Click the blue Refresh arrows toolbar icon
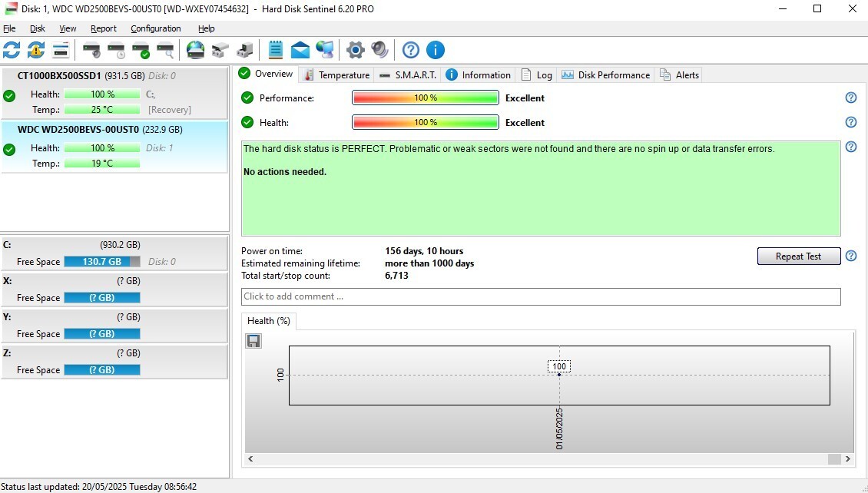The image size is (868, 493). point(11,51)
